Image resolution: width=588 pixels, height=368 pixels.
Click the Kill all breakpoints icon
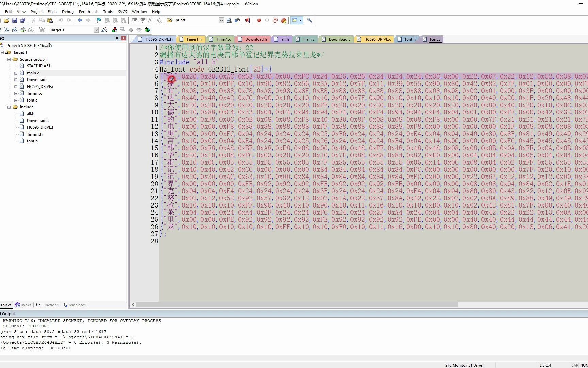point(283,20)
